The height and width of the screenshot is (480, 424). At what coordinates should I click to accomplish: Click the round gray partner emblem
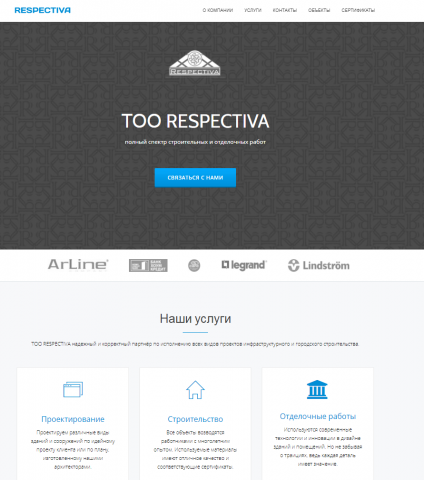click(194, 265)
